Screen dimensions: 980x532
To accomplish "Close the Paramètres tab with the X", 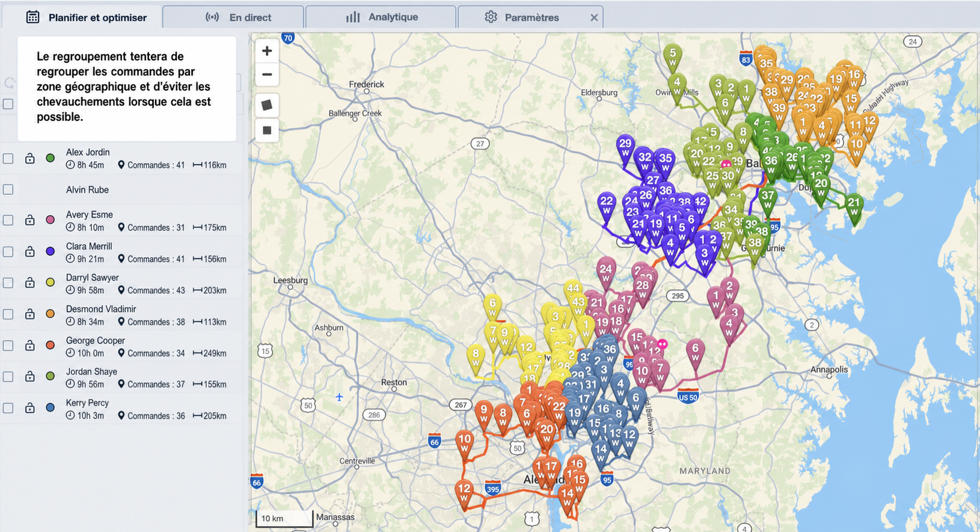I will [594, 17].
